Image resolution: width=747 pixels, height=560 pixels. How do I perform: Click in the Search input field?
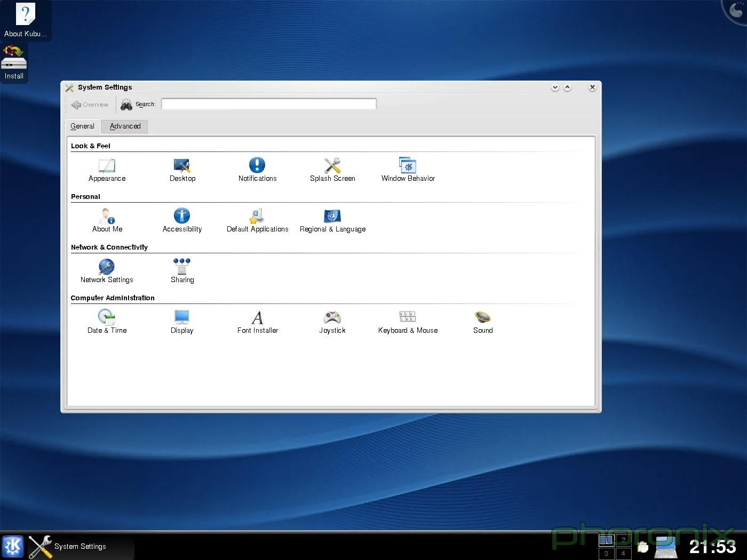pos(269,104)
